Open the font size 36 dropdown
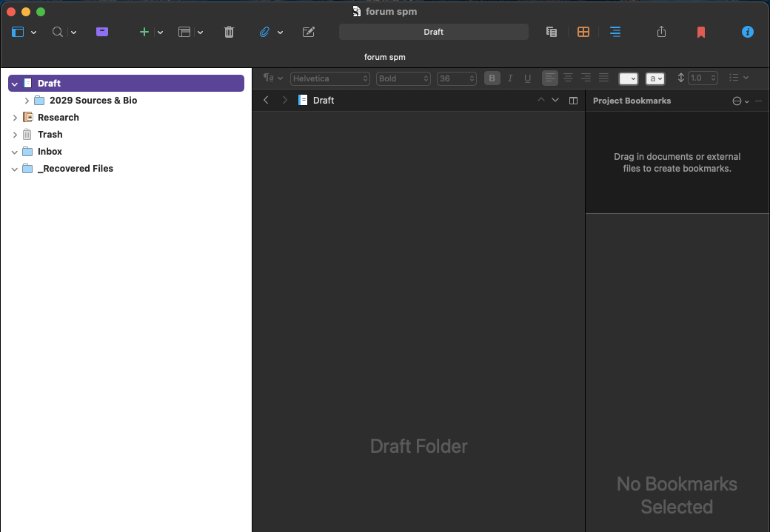The image size is (770, 532). pos(456,78)
